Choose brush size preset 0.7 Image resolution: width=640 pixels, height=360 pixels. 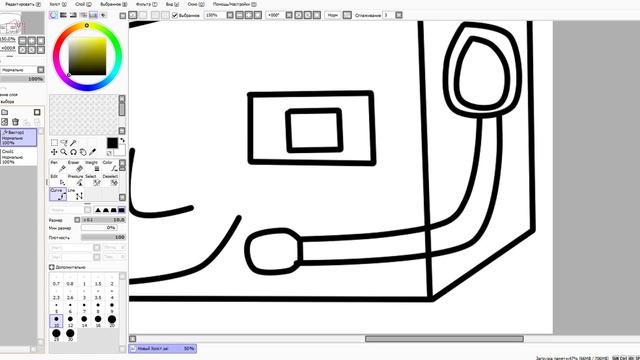click(56, 281)
